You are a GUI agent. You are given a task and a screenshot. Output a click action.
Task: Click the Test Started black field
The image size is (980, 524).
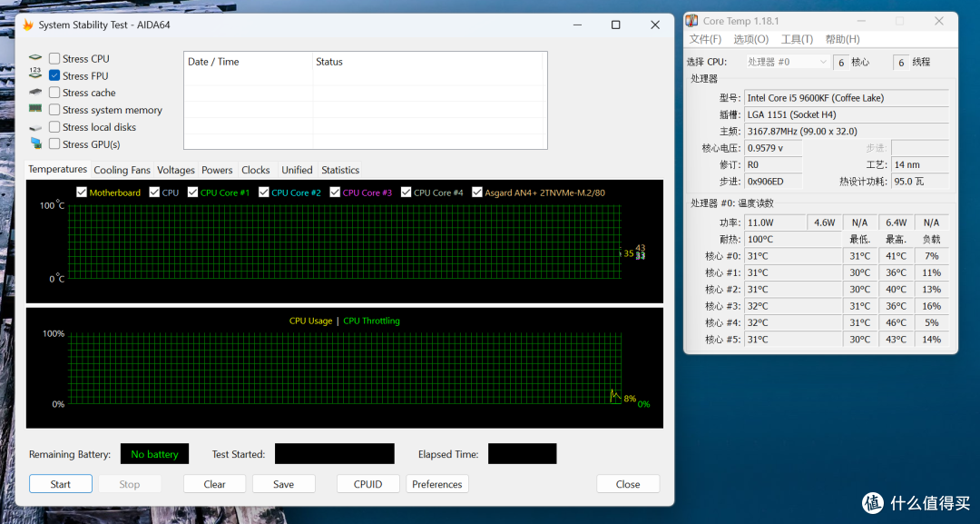[334, 454]
